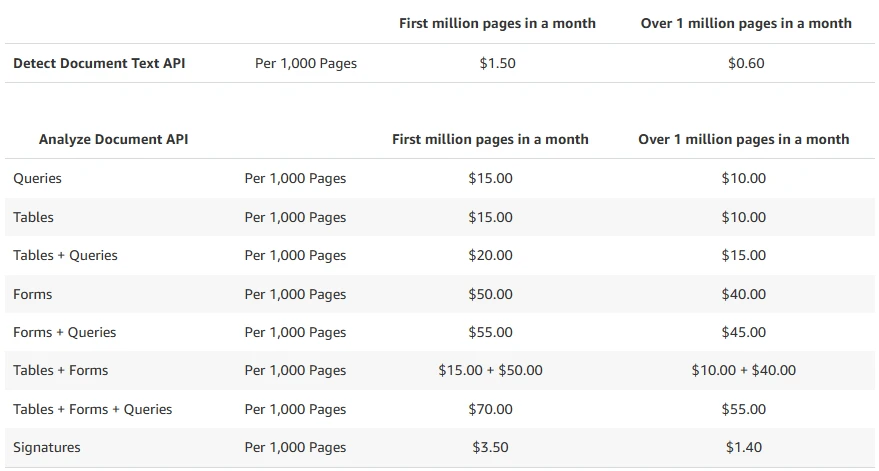879x471 pixels.
Task: Select the $1.50 Detect Document Text price
Action: coord(497,63)
